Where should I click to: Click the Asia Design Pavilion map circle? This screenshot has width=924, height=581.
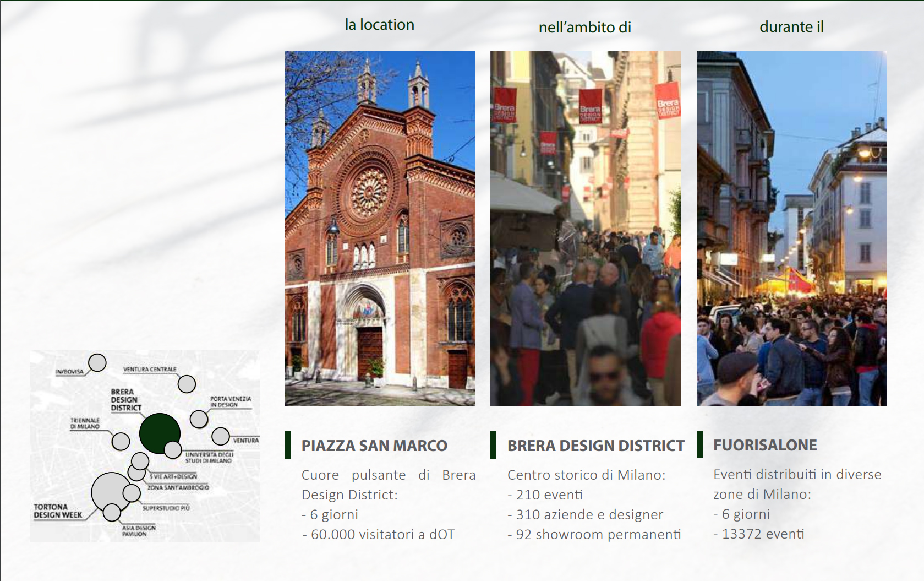point(112,512)
